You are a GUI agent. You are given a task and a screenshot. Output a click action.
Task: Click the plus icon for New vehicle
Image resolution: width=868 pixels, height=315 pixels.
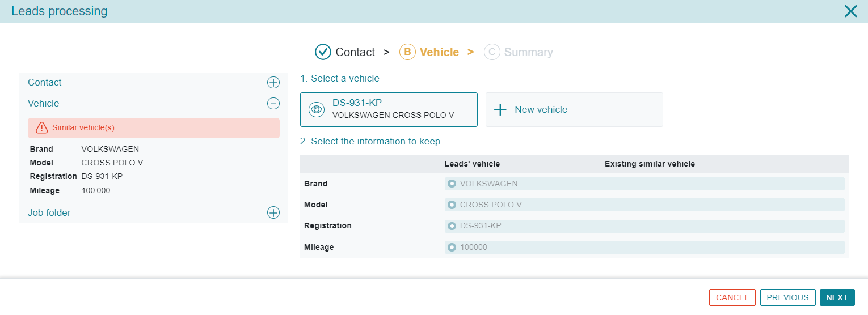click(x=500, y=110)
